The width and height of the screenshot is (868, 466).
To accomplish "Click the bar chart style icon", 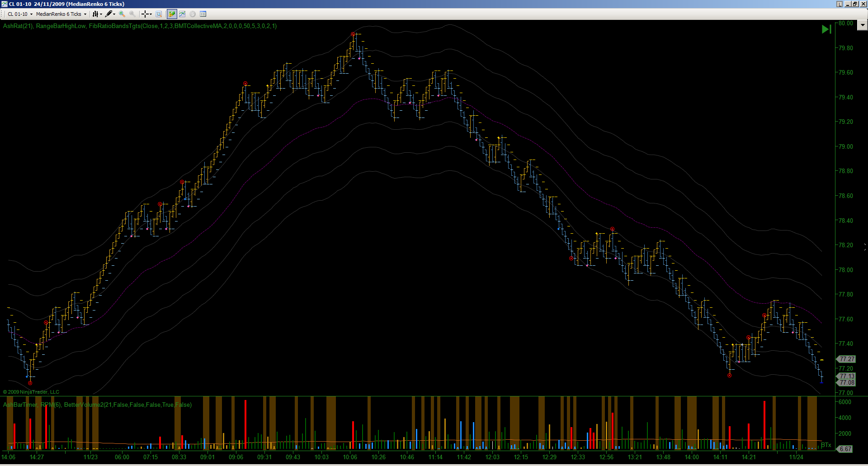I will pyautogui.click(x=95, y=14).
